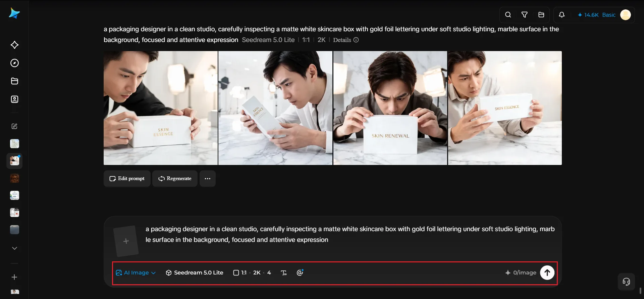Open fourth generated image thumbnail

[505, 108]
